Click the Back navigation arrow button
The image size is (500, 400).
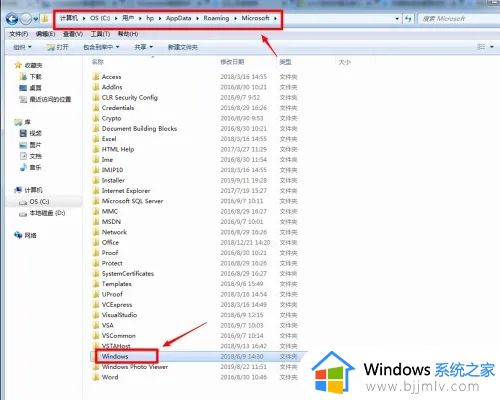coord(12,19)
